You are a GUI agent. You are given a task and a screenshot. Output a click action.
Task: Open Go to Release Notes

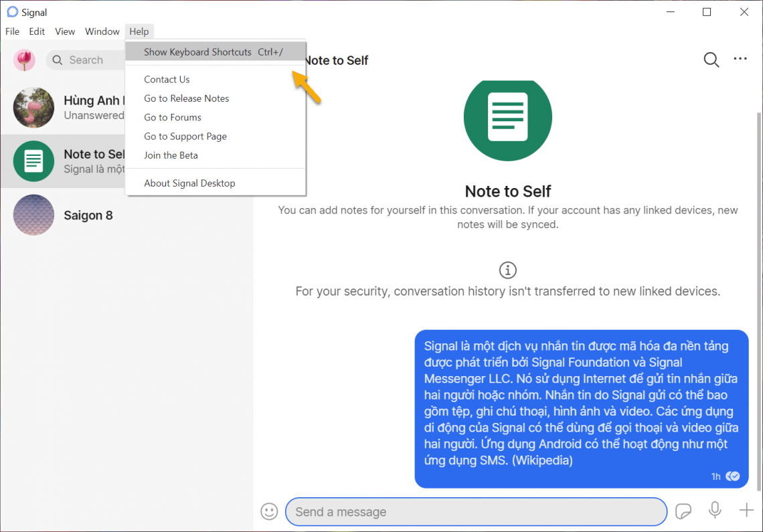[186, 98]
